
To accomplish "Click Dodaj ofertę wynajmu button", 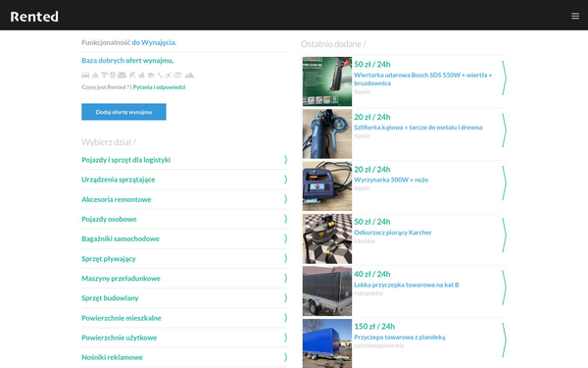I will click(x=123, y=112).
